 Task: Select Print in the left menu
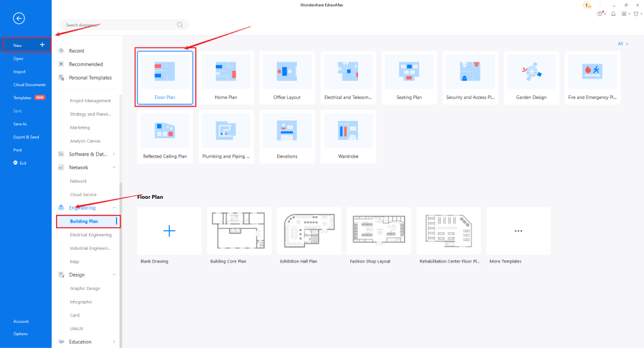[x=17, y=150]
